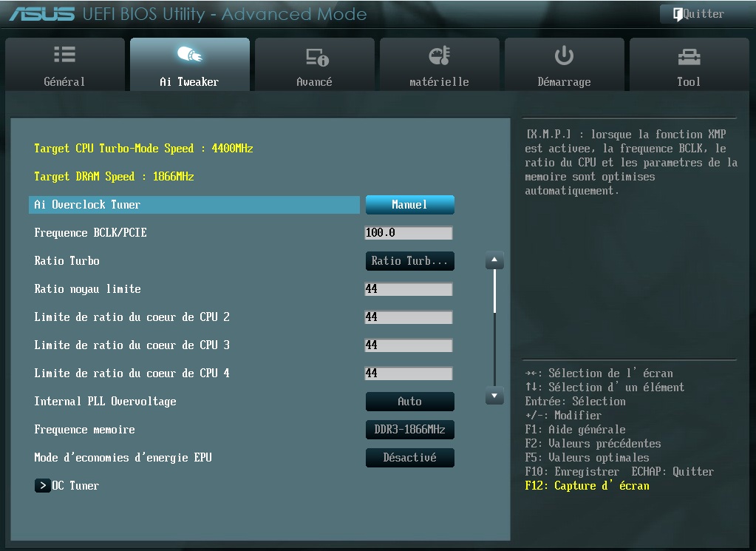Select the Frequence BCLK/PCIE value field
The image size is (756, 551).
point(408,233)
